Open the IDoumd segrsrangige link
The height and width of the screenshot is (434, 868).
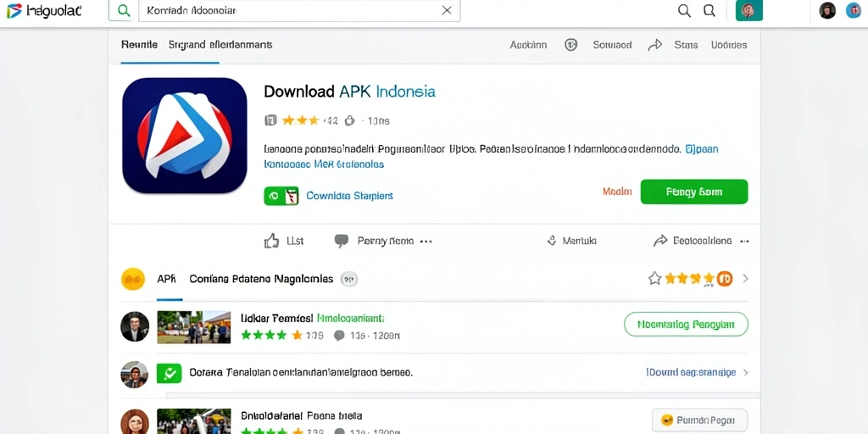[x=691, y=373]
